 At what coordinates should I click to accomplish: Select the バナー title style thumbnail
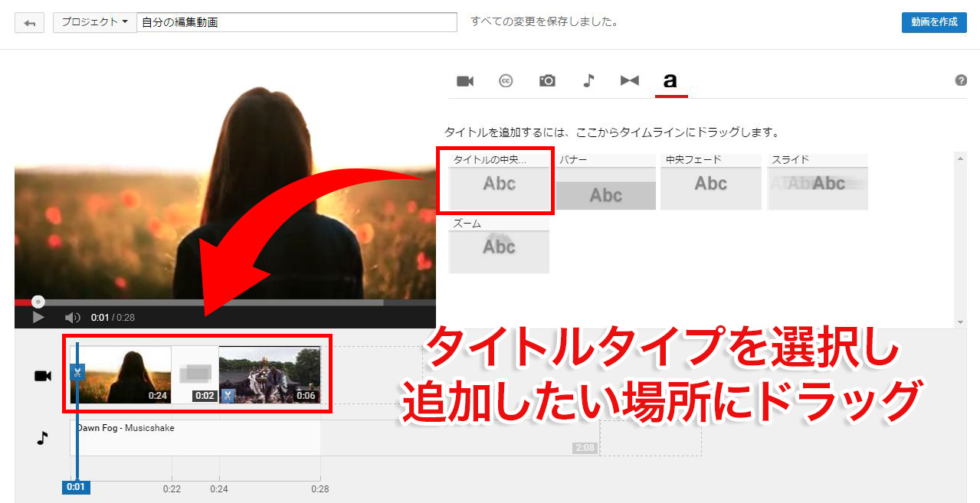tap(605, 189)
